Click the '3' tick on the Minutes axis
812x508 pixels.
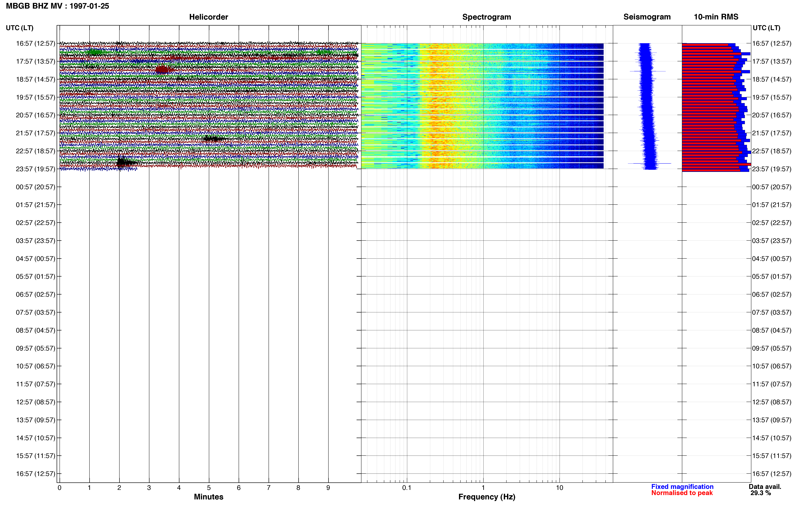(149, 487)
